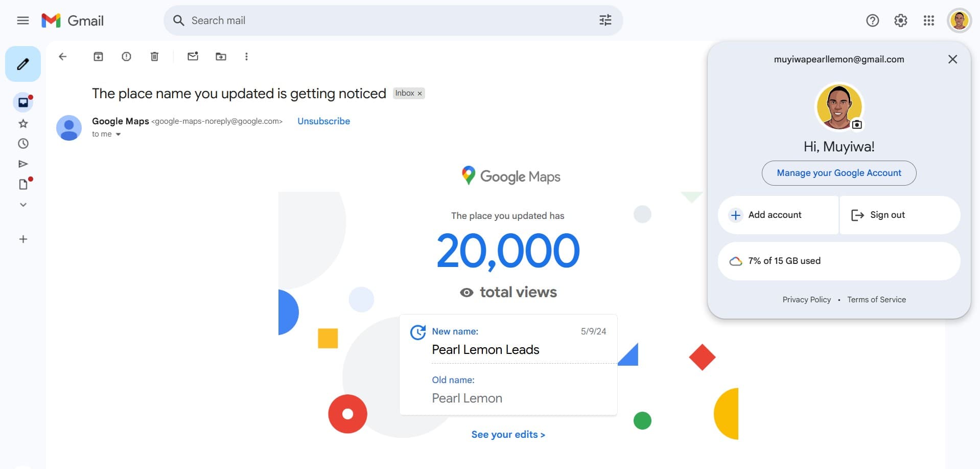
Task: Open the Terms of Service link
Action: (876, 300)
